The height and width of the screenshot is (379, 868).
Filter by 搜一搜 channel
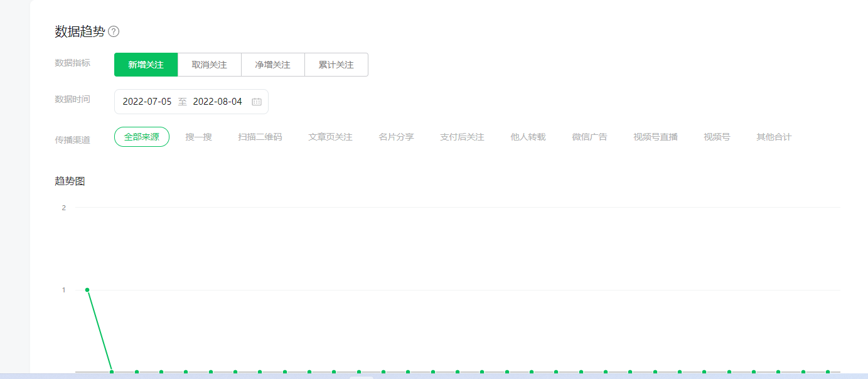199,137
